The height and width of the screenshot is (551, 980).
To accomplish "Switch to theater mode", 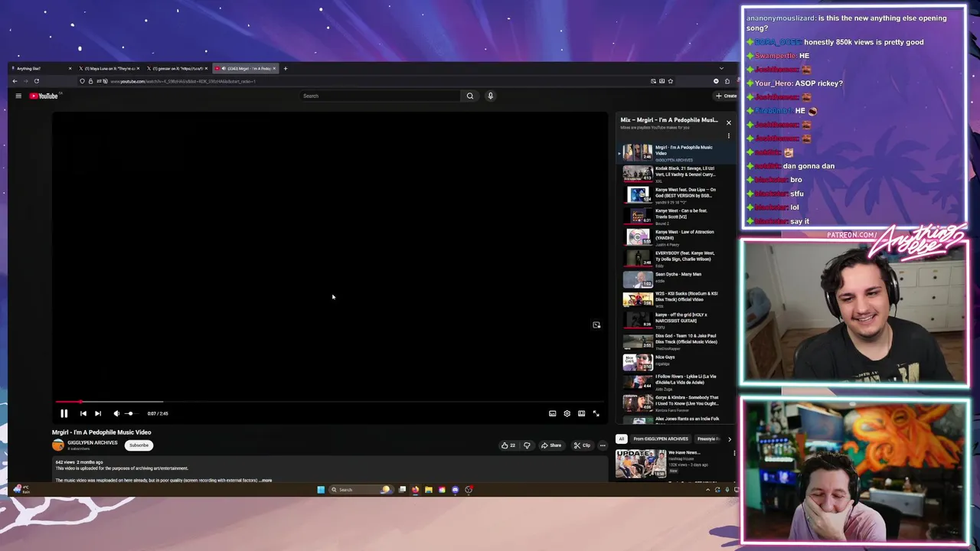I will (581, 413).
